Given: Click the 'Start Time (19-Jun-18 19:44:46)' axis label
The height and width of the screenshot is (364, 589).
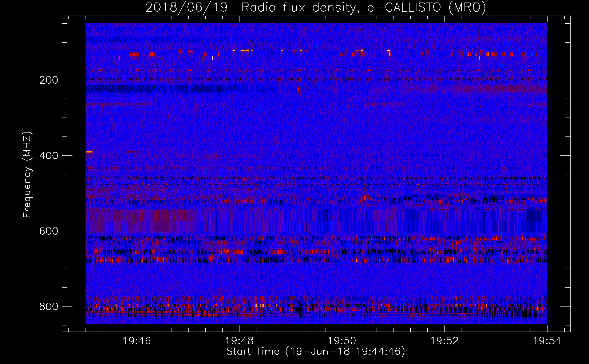Looking at the screenshot, I should pyautogui.click(x=316, y=352).
